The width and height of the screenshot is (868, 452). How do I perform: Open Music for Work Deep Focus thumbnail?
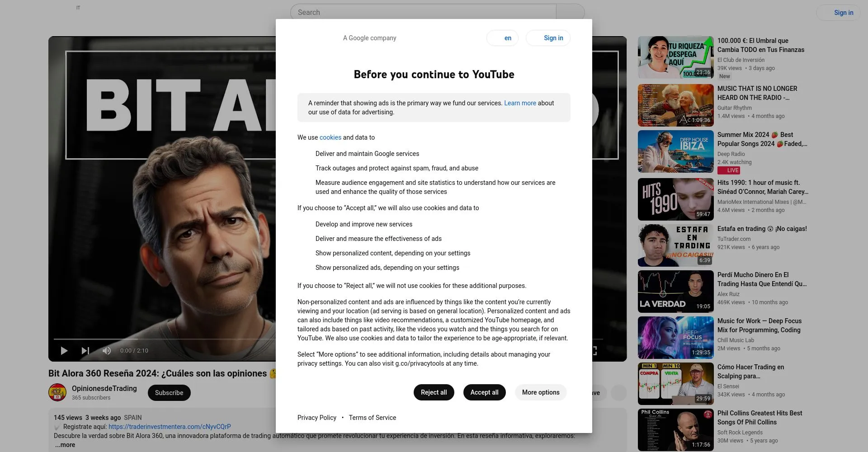676,338
